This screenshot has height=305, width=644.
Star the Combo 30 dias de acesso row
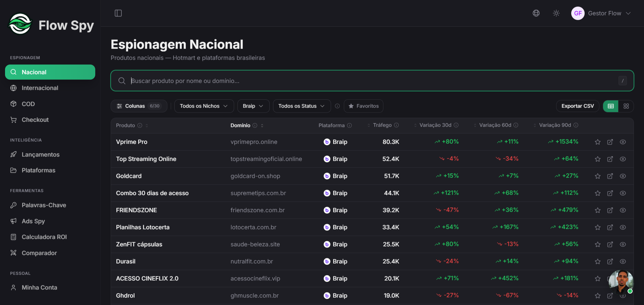pyautogui.click(x=598, y=193)
